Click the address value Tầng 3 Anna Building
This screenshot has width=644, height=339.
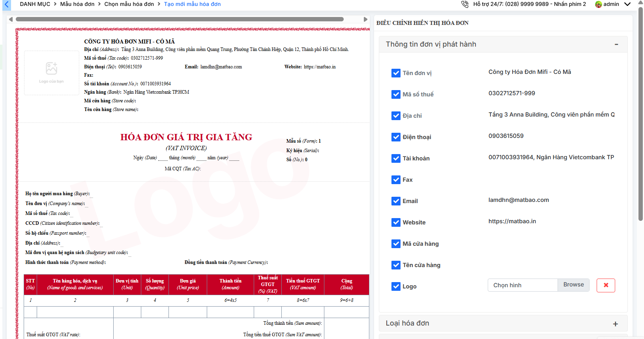point(552,115)
